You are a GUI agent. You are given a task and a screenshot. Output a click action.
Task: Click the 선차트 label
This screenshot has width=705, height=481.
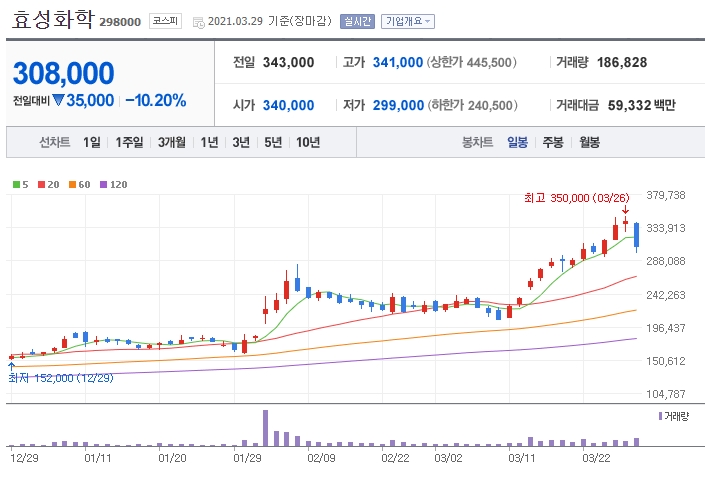54,143
